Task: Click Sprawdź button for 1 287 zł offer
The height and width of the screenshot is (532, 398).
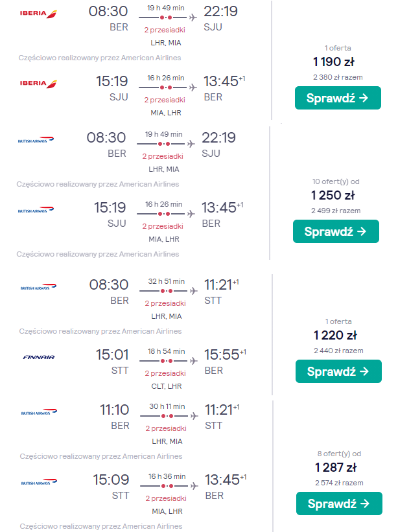Action: coord(339,503)
